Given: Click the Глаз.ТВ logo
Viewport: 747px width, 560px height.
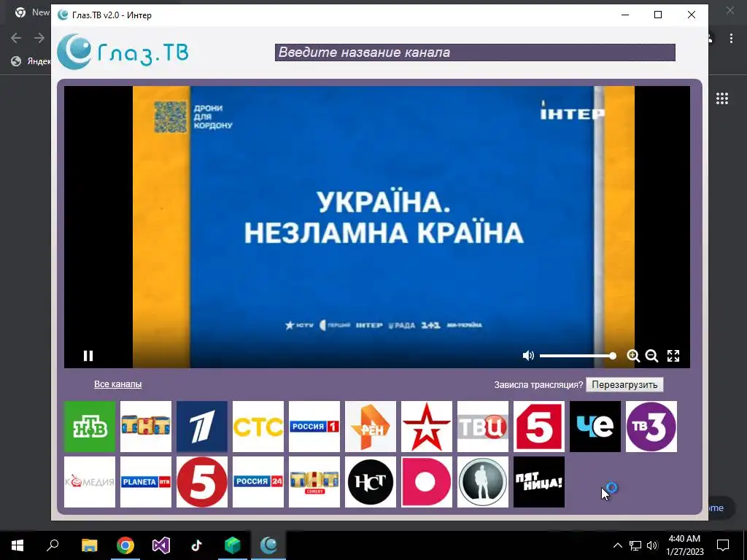Looking at the screenshot, I should [x=123, y=52].
